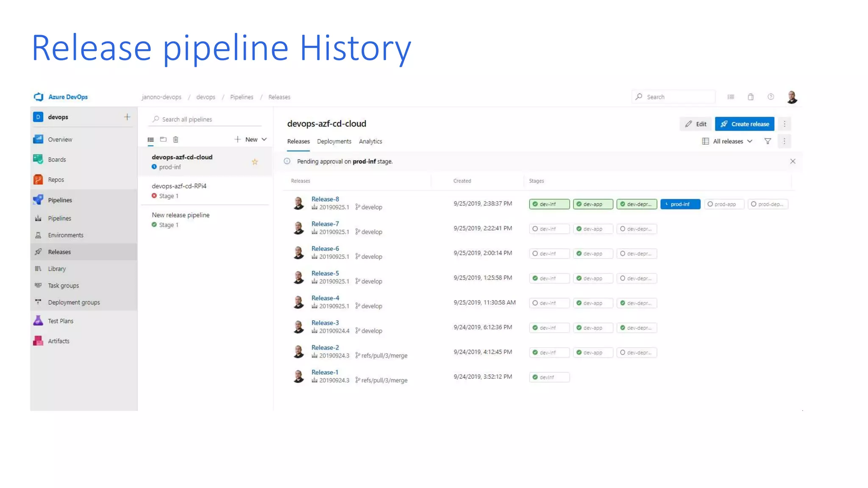Open the Artifacts section icon
Screen dimensions: 868x488
pos(38,341)
